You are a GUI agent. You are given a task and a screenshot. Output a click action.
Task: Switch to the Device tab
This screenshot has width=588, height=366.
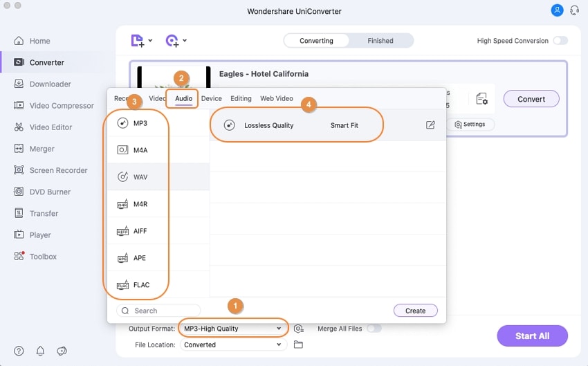[212, 99]
